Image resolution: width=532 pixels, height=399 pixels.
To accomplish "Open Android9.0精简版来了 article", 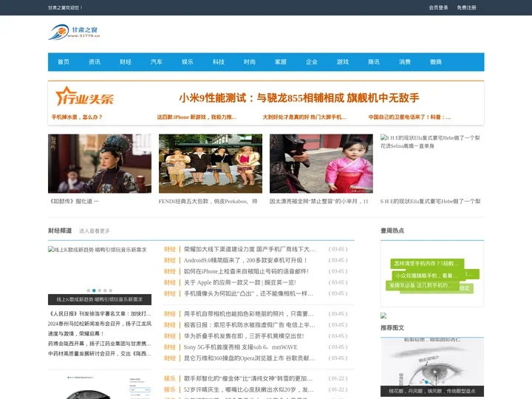I will pos(245,260).
